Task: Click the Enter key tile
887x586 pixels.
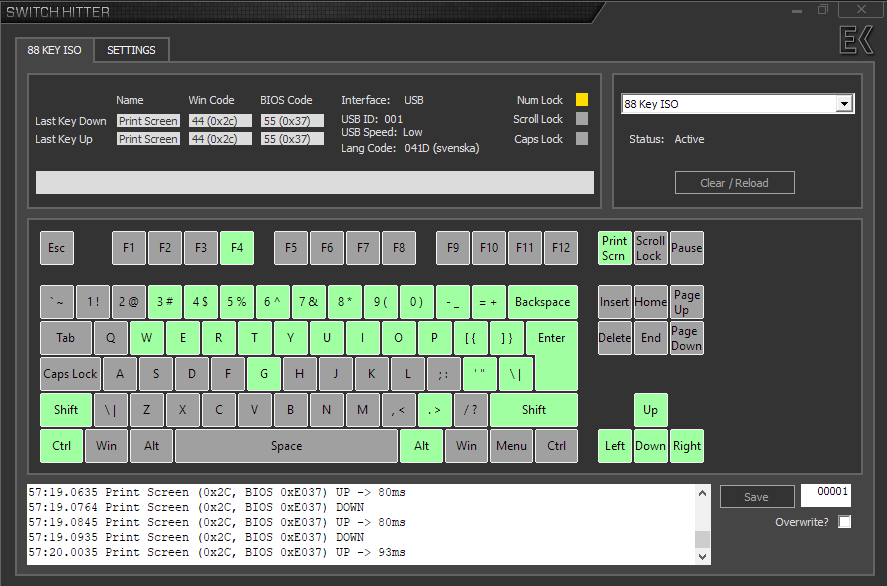Action: 552,338
